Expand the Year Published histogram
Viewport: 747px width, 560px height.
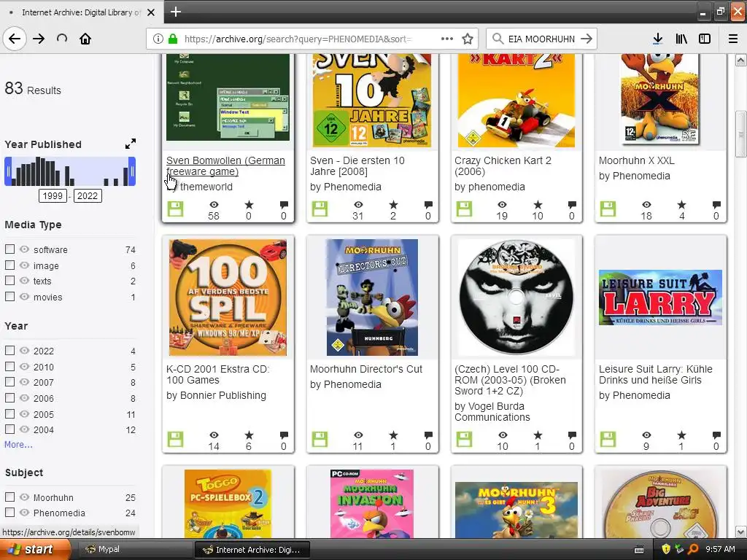(x=131, y=144)
